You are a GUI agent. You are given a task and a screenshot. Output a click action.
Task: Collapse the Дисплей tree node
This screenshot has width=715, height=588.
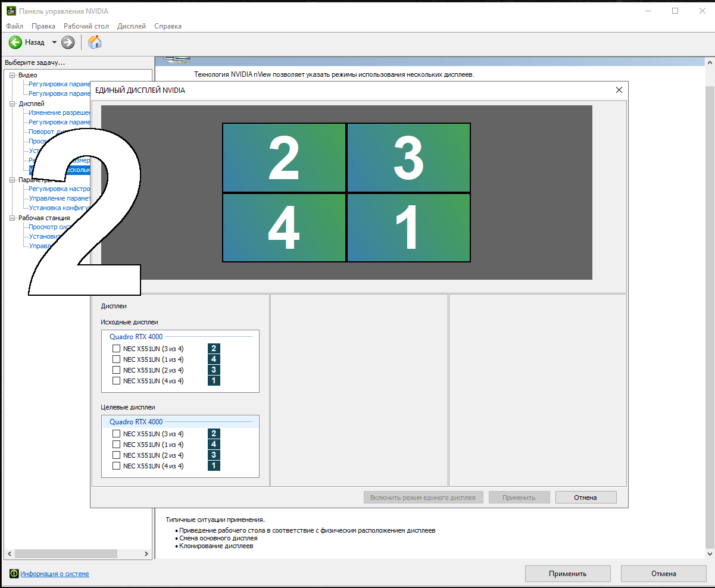pos(12,104)
